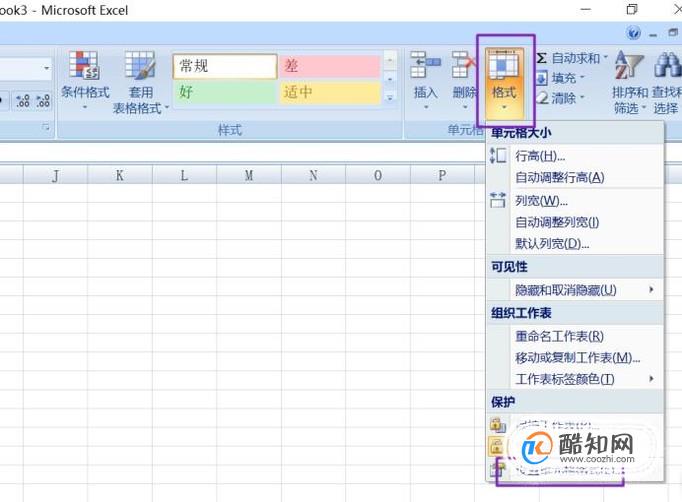Screen dimensions: 682x502
Task: Choose Column Width 列宽(W)... menu item
Action: pyautogui.click(x=575, y=201)
